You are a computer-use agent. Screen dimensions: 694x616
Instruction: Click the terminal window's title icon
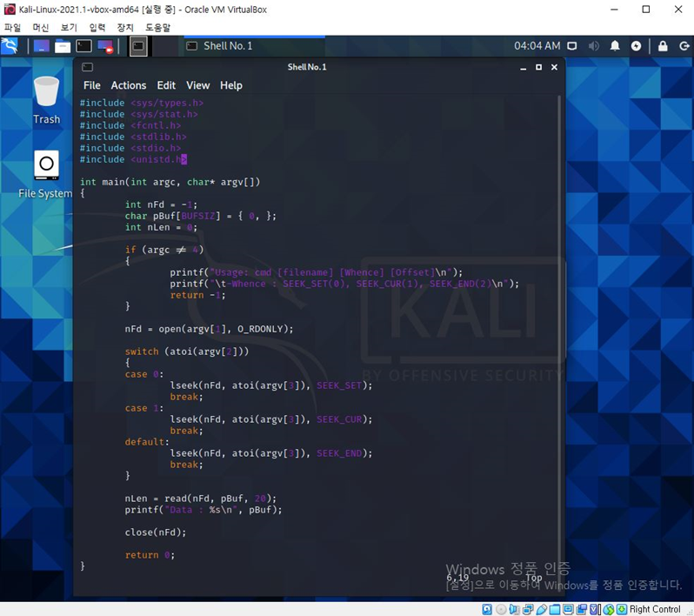click(x=87, y=67)
